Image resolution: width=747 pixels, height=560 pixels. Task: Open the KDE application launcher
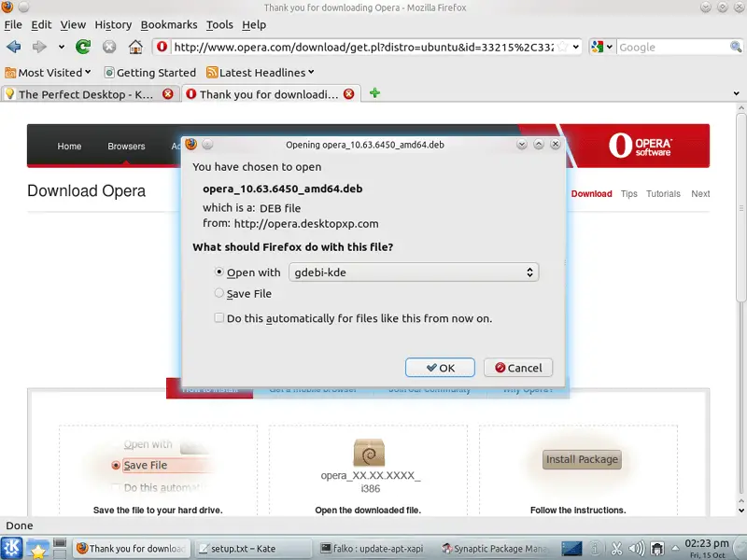click(11, 548)
